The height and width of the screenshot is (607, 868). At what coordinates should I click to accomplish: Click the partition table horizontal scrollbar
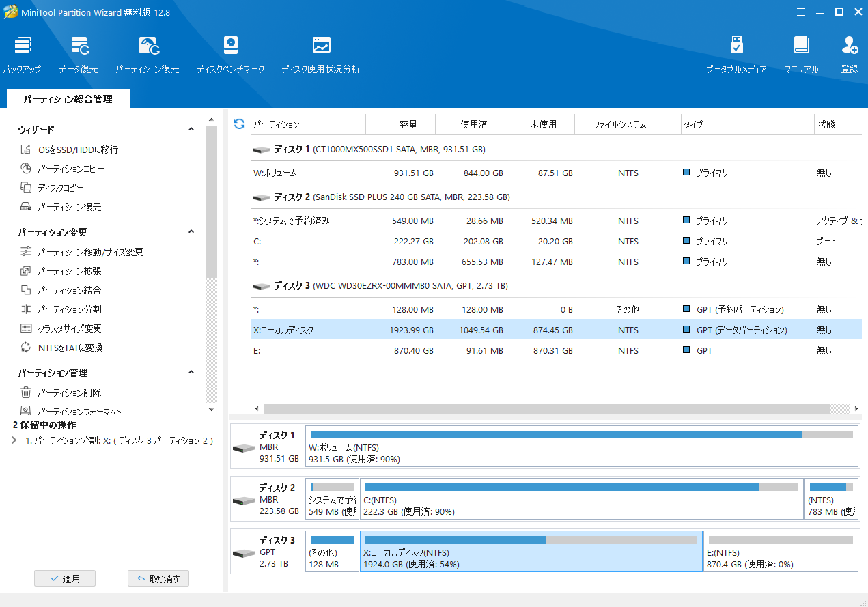[546, 408]
